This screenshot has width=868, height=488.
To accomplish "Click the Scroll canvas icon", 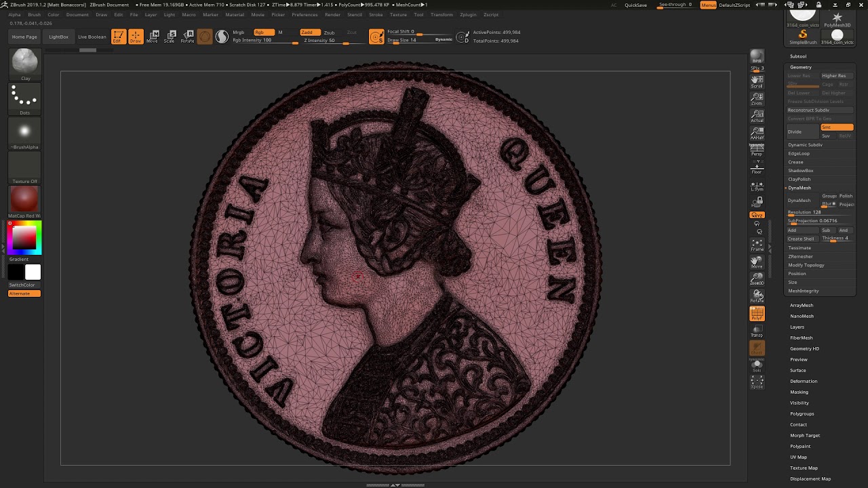I will pyautogui.click(x=757, y=81).
